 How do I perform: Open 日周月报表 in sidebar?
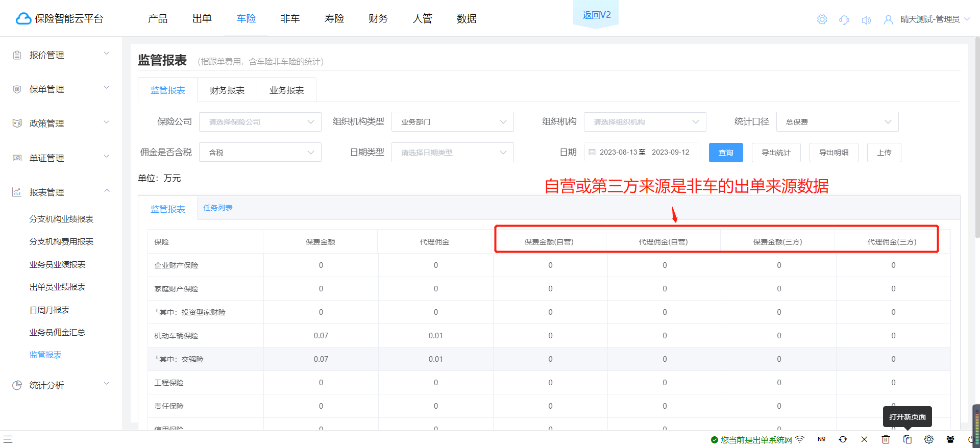(50, 310)
